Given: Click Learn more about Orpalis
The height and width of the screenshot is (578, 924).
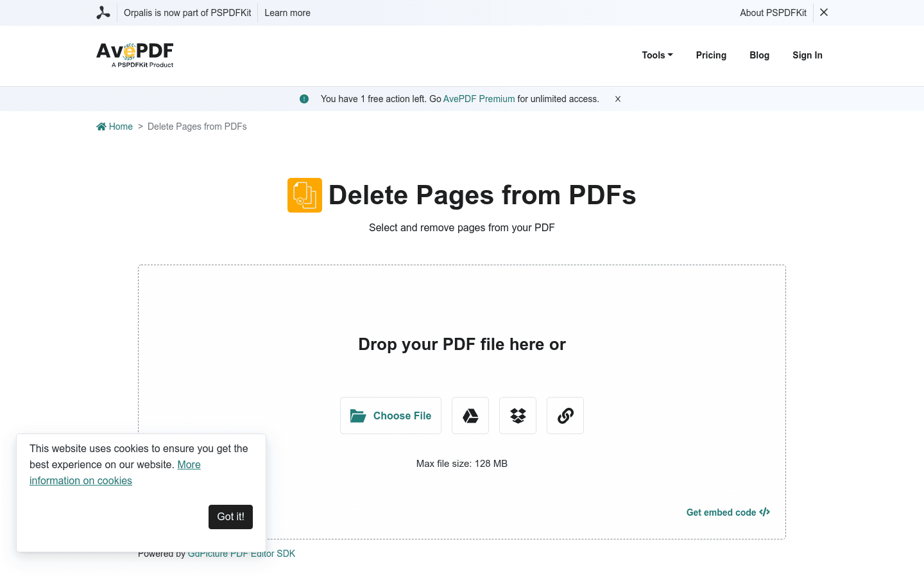Looking at the screenshot, I should 287,12.
